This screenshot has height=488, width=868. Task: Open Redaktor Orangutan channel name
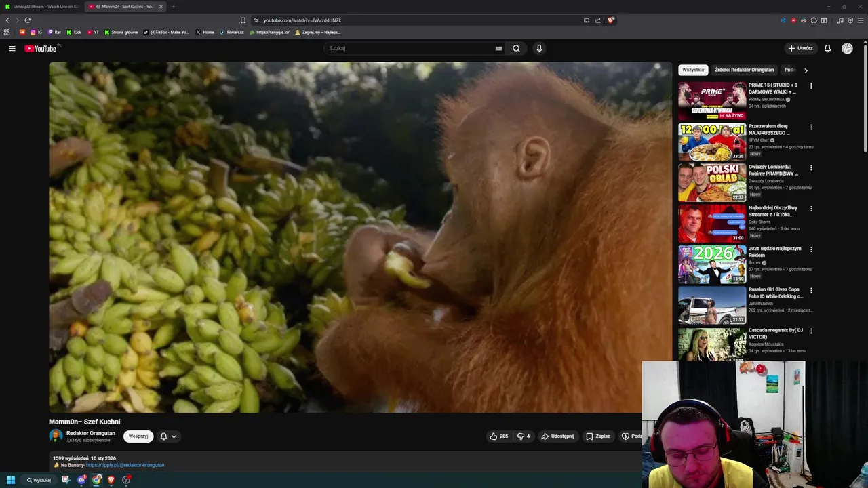91,433
